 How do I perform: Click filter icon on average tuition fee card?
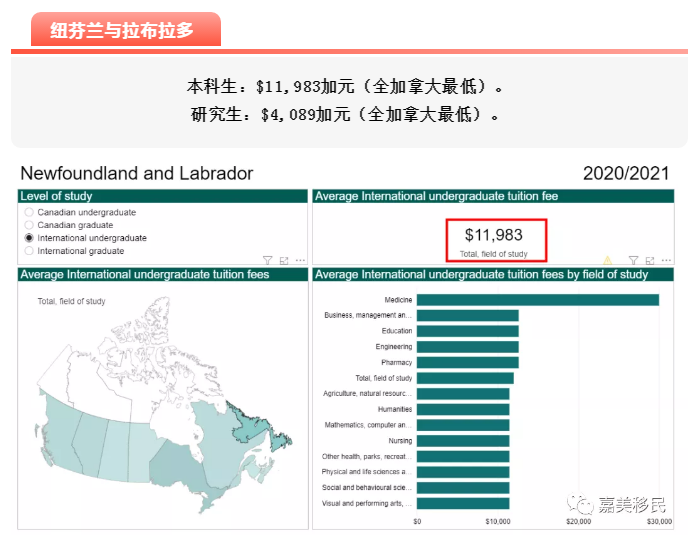pos(632,260)
